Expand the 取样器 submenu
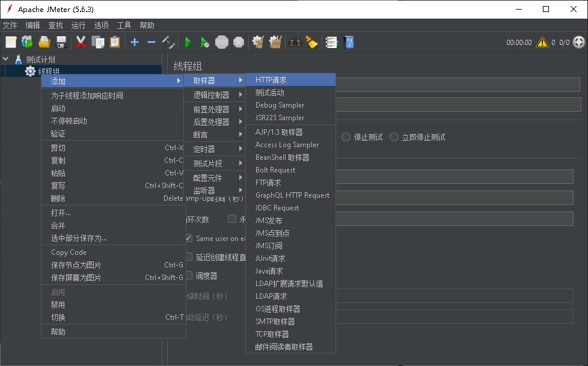Screen dimensions: 588x366 click(x=215, y=81)
